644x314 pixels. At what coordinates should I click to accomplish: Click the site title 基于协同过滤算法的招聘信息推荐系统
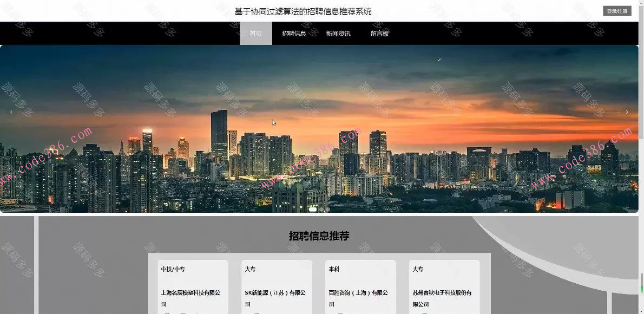[304, 11]
